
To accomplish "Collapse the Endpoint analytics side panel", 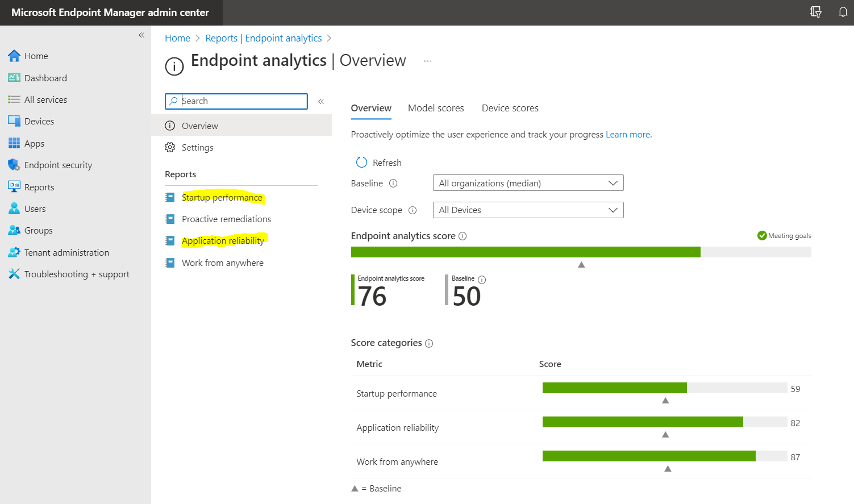I will point(320,101).
